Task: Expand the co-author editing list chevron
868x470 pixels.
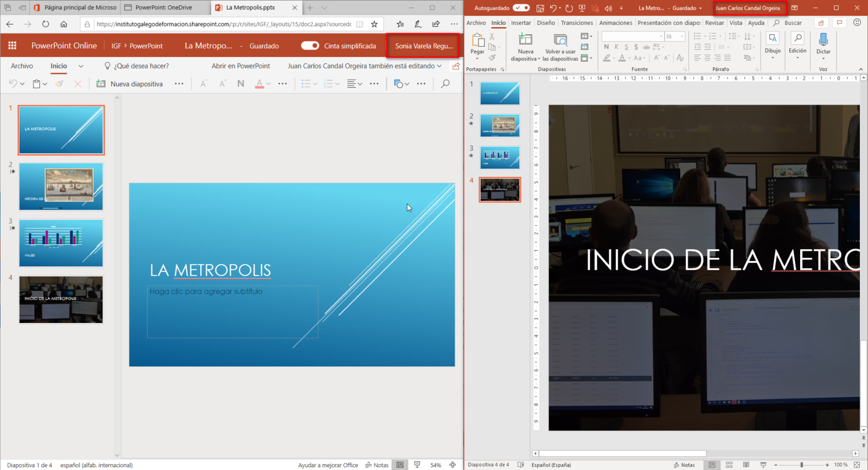Action: pyautogui.click(x=439, y=66)
